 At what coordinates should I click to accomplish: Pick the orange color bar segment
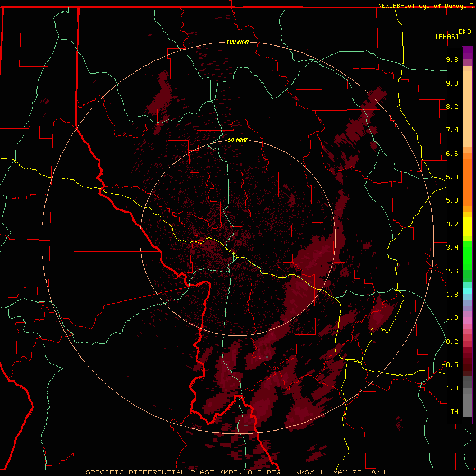(467, 182)
